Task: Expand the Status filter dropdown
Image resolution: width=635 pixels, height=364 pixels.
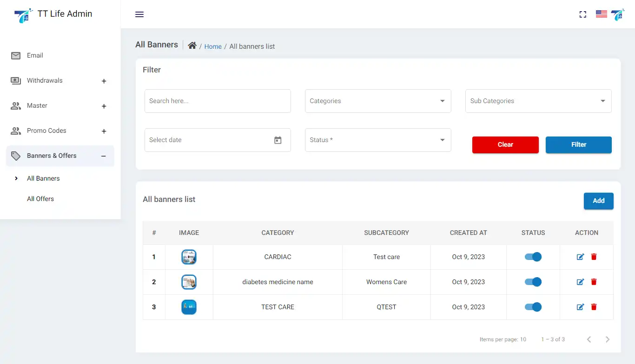Action: [377, 140]
